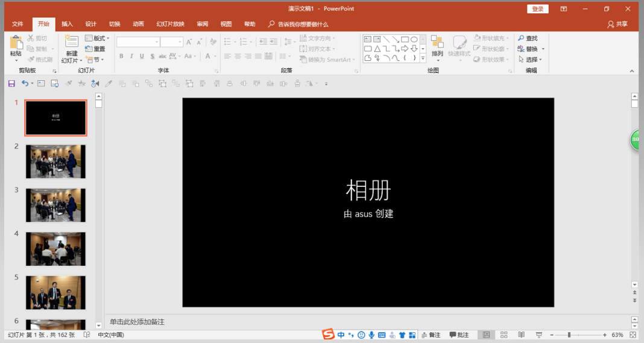Switch to slide sorter view icon
Viewport: 644px width, 343px height.
pyautogui.click(x=504, y=335)
